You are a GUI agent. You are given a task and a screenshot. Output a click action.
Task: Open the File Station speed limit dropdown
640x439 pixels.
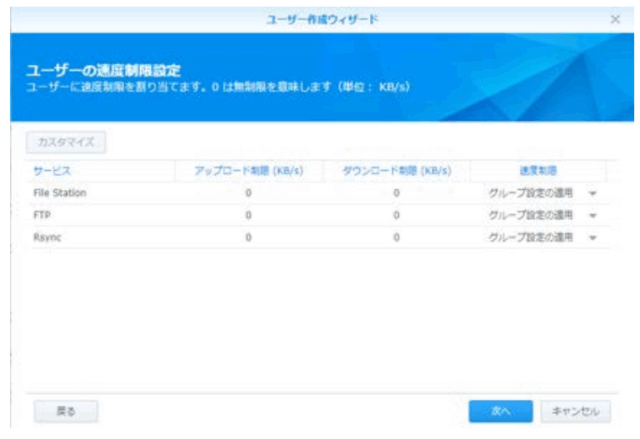[592, 193]
